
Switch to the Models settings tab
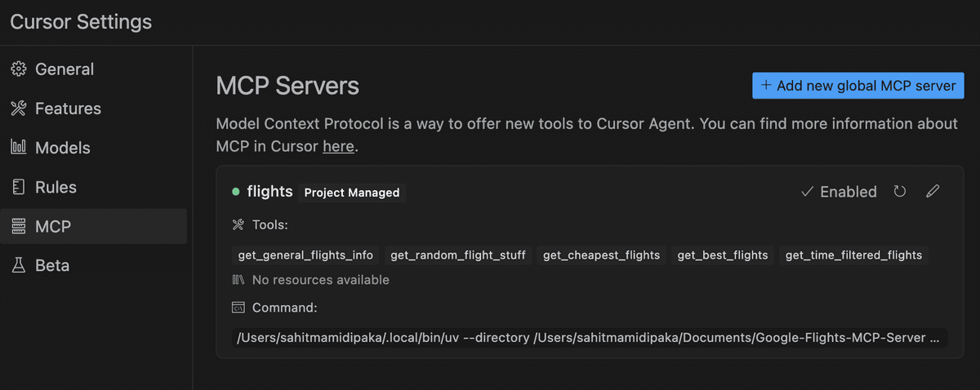(x=93, y=148)
